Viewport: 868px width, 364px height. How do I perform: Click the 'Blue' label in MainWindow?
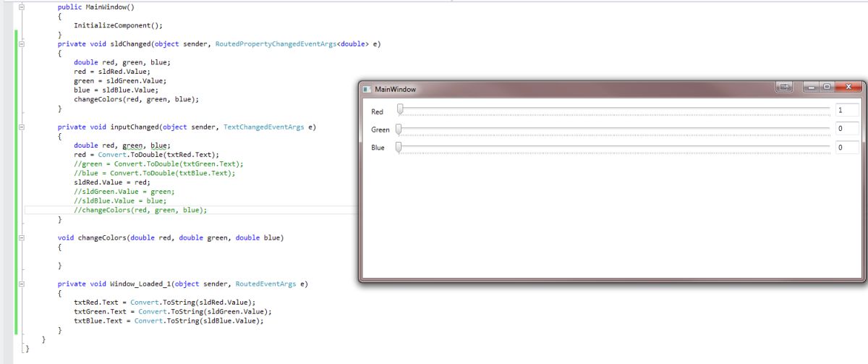click(x=378, y=148)
